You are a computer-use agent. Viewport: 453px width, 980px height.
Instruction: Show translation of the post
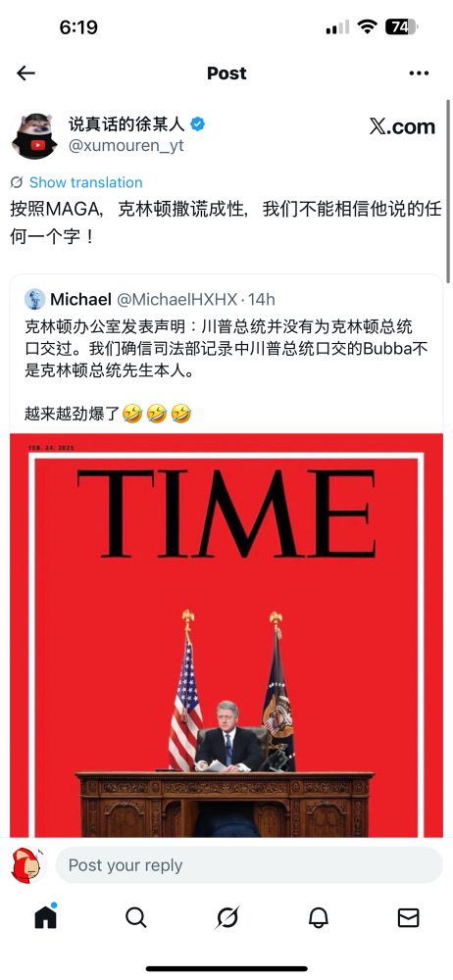pos(85,182)
